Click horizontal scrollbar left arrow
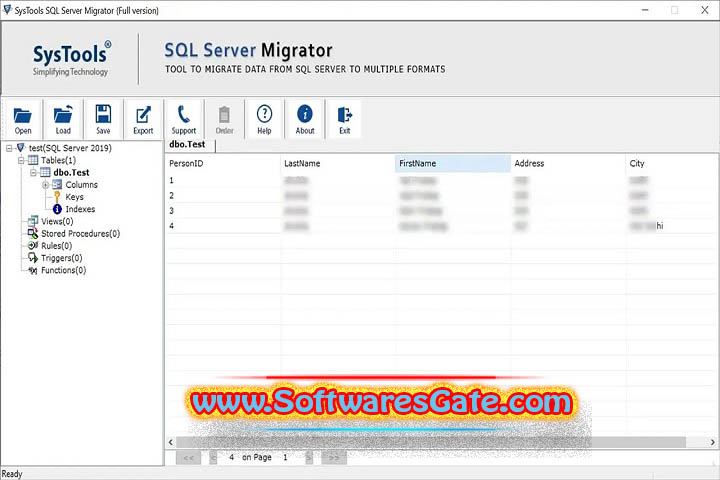 coord(171,442)
